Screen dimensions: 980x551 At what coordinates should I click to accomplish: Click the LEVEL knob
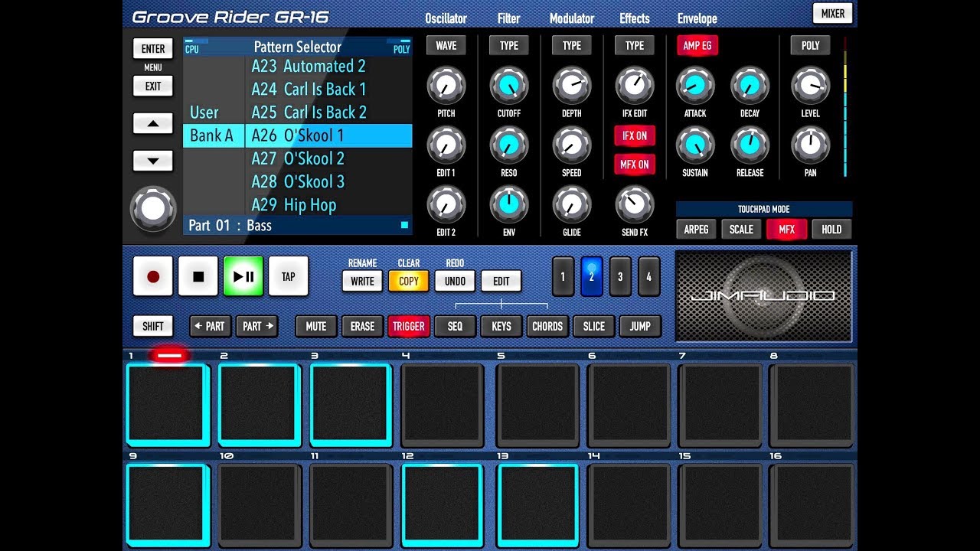click(x=810, y=86)
